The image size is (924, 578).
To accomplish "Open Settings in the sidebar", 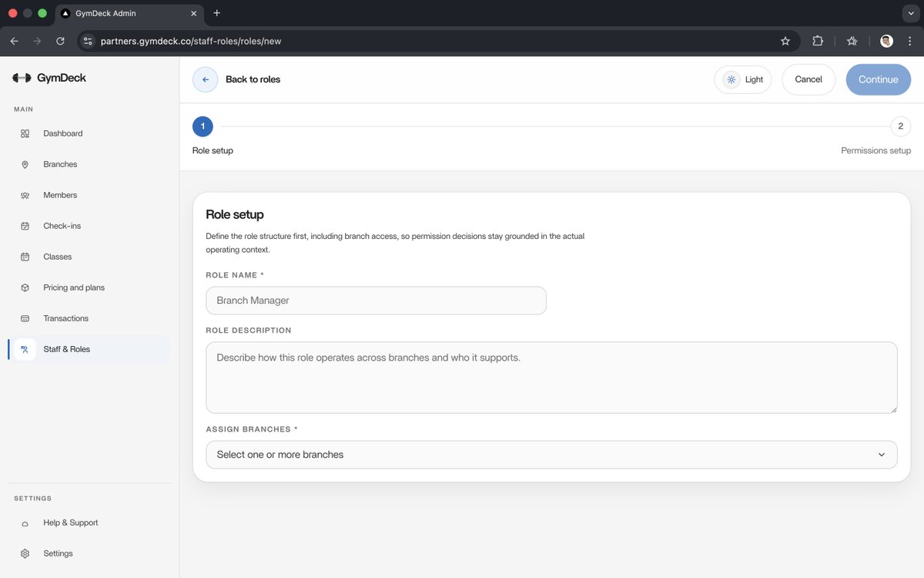I will click(x=89, y=553).
